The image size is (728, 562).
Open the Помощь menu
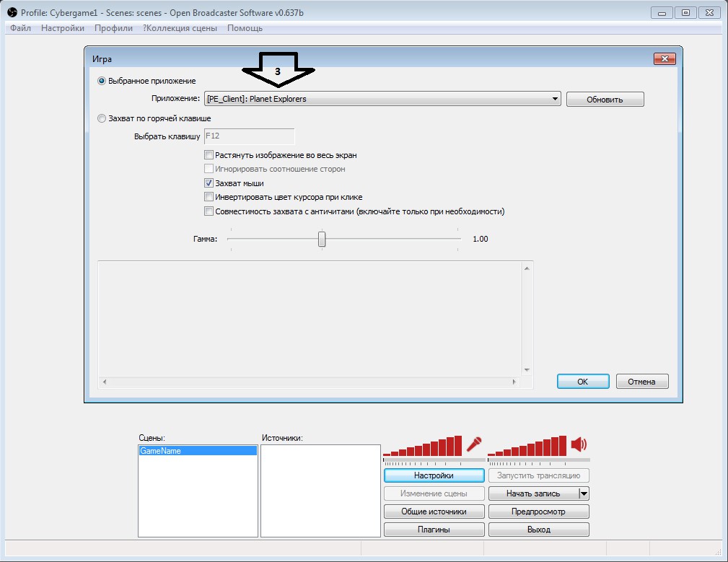pyautogui.click(x=245, y=28)
